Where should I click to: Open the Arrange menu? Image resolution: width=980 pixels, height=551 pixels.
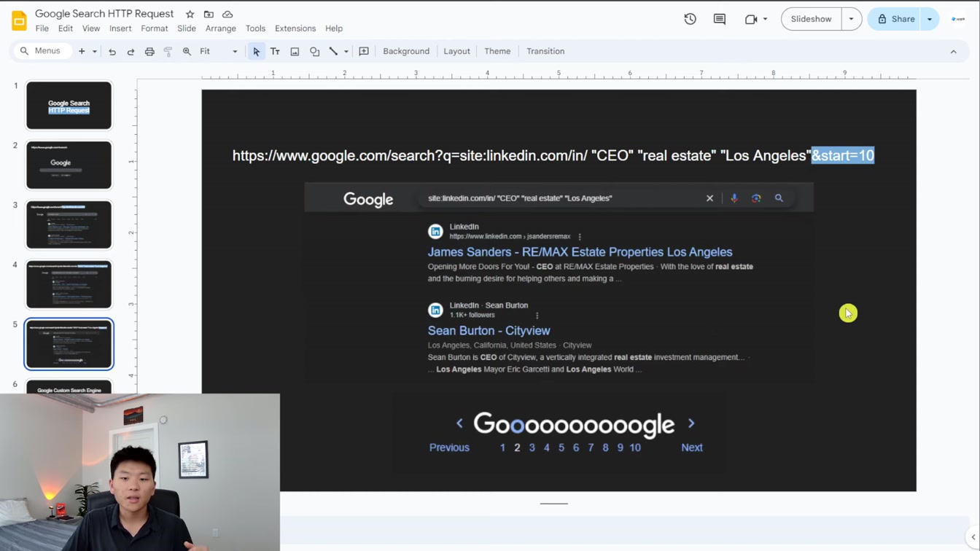[x=221, y=28]
